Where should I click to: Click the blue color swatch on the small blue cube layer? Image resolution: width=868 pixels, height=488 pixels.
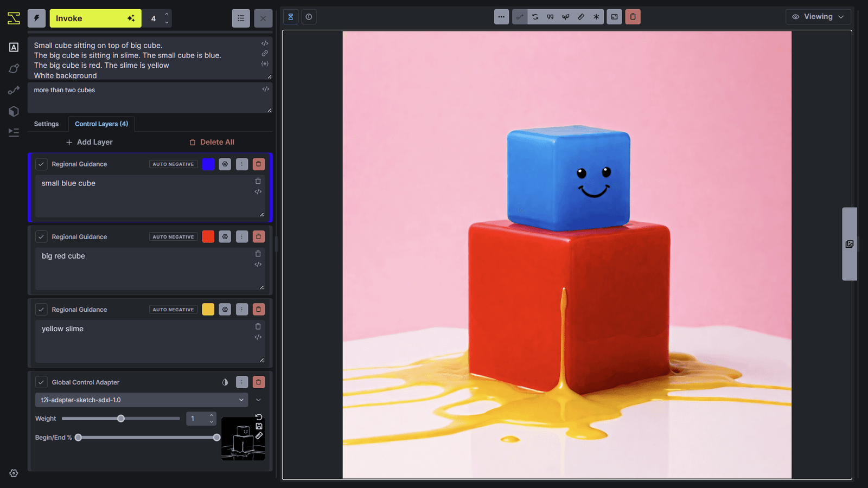coord(208,164)
